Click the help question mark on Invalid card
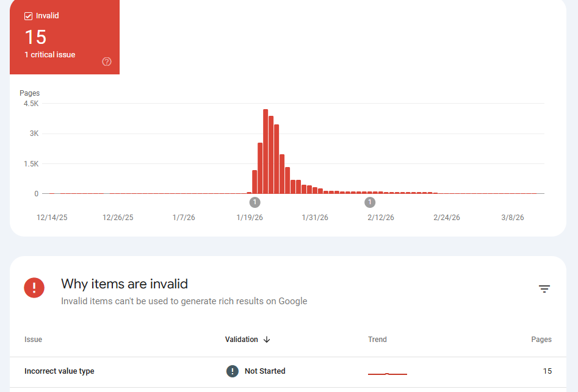Viewport: 578px width, 392px height. tap(107, 62)
